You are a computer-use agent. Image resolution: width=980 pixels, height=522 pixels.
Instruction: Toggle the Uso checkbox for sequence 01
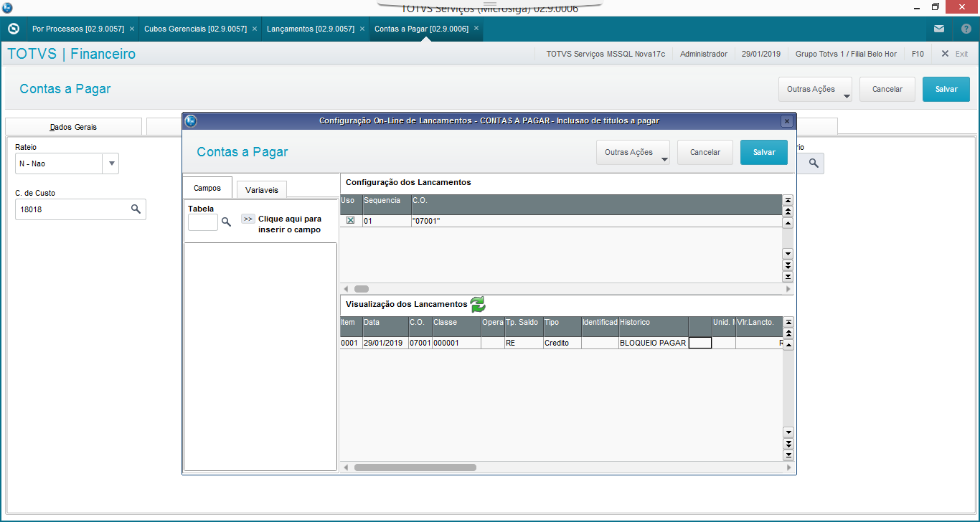[x=350, y=221]
